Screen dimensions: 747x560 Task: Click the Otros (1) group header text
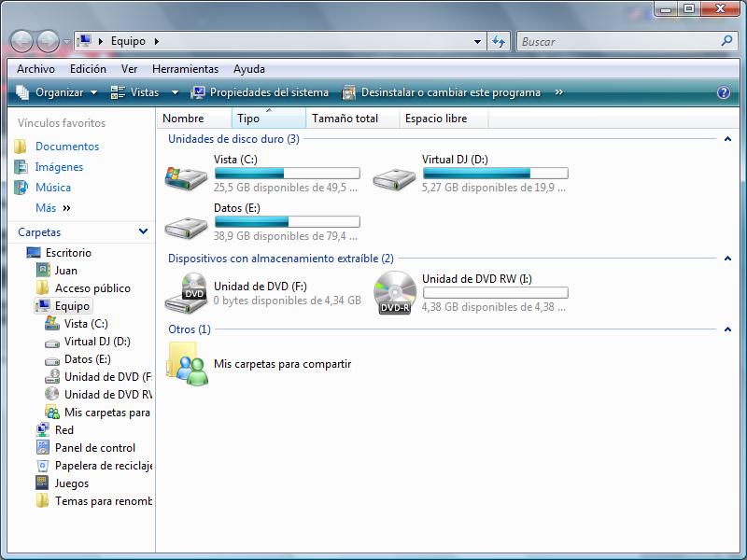coord(190,329)
